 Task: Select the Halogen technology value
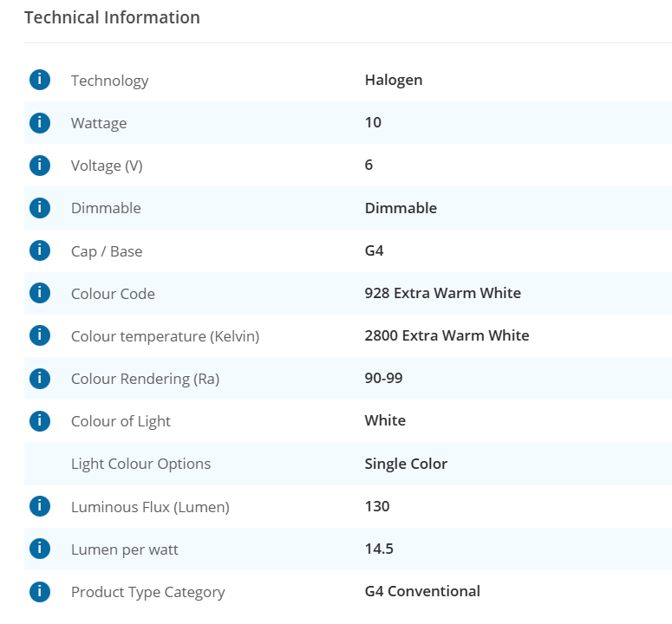tap(394, 80)
